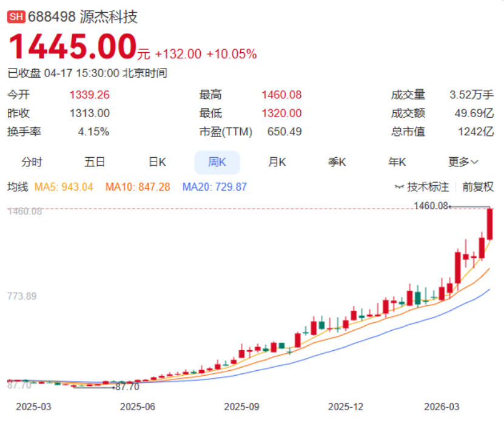The width and height of the screenshot is (504, 423).
Task: Switch chart to 日K daily candles
Action: [157, 162]
